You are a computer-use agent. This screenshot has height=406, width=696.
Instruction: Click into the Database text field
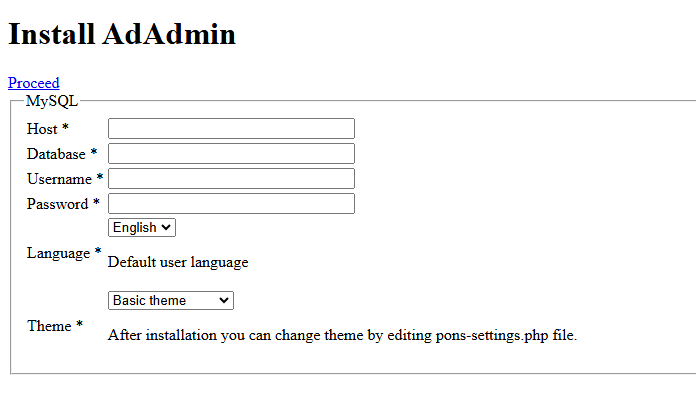click(231, 154)
